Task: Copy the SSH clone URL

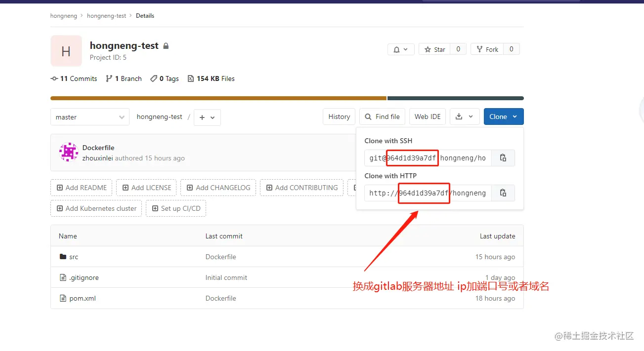Action: tap(503, 158)
